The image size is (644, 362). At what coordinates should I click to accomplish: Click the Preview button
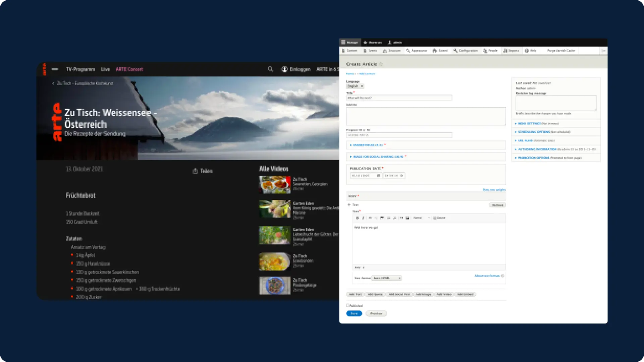(x=376, y=313)
